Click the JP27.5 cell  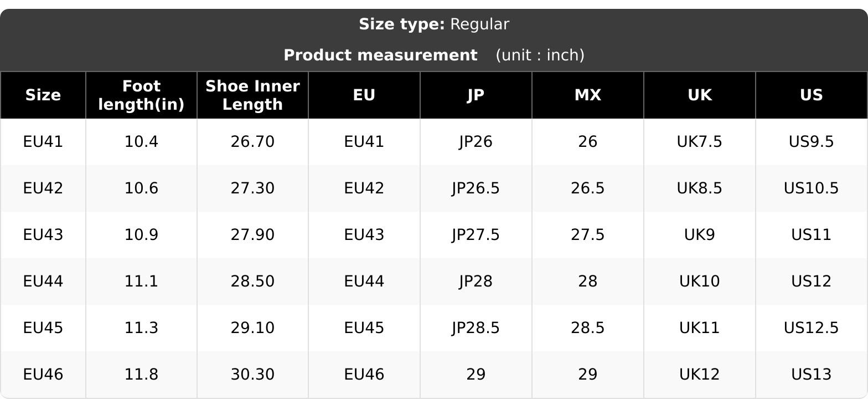pos(476,235)
